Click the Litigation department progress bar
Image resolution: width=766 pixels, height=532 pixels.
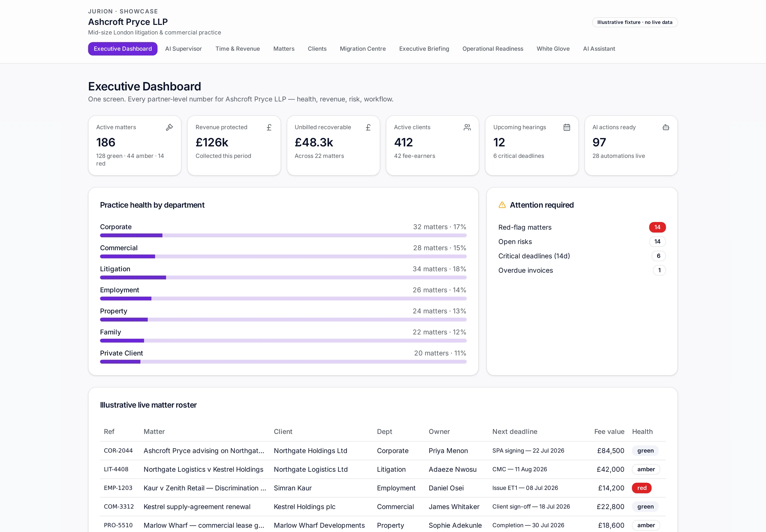pos(283,277)
